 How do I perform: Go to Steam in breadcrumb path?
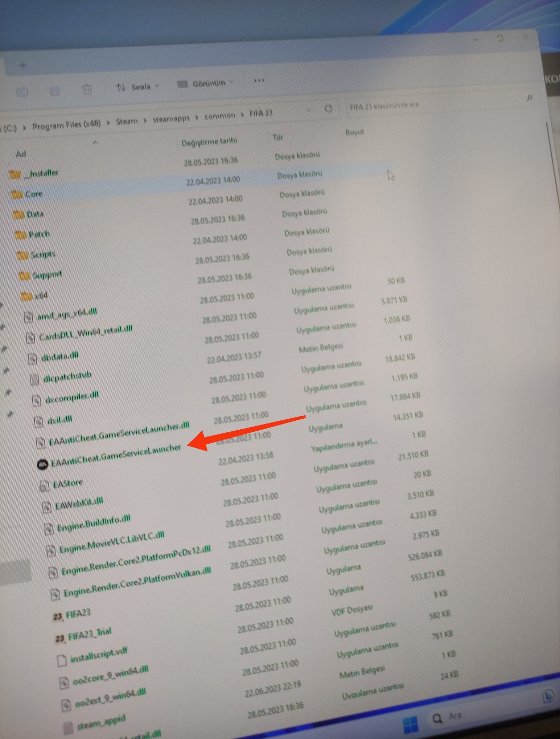(x=127, y=121)
